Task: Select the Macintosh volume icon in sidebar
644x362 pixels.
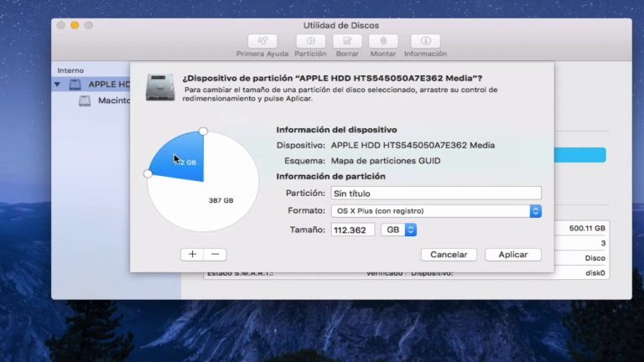Action: coord(85,101)
